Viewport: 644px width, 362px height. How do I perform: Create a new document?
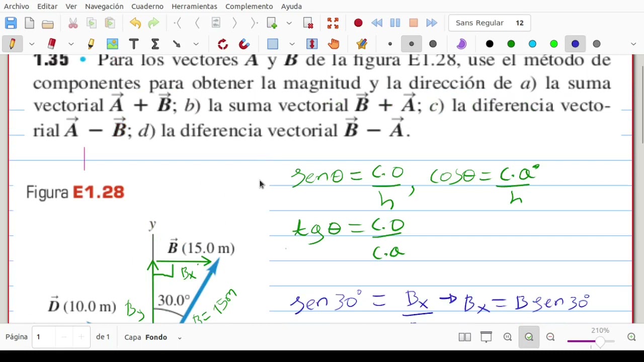(x=29, y=23)
